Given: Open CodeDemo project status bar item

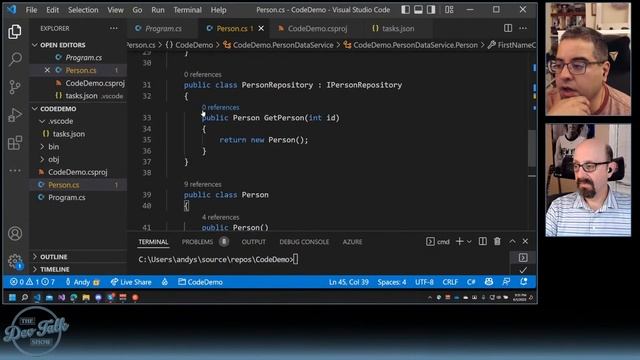Looking at the screenshot, I should point(200,282).
